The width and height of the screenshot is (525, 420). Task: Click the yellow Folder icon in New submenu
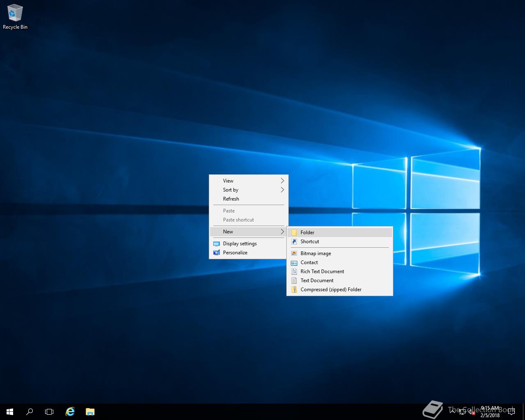[294, 233]
